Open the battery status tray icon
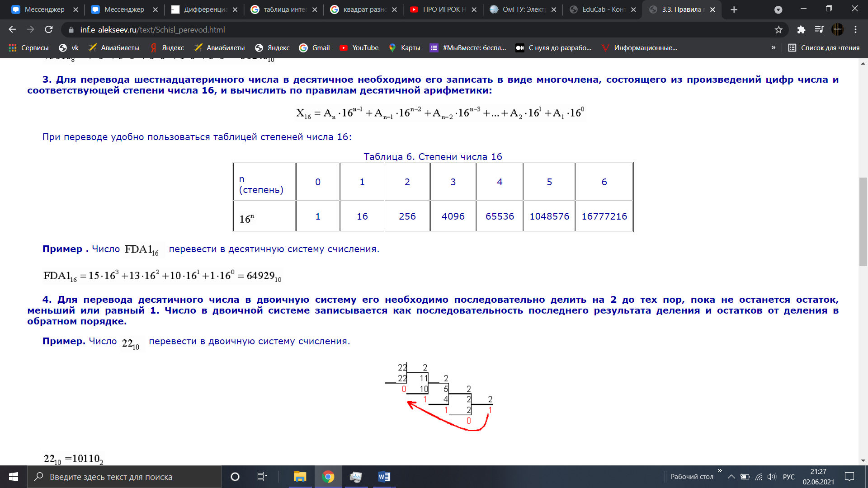The image size is (868, 488). point(745,477)
